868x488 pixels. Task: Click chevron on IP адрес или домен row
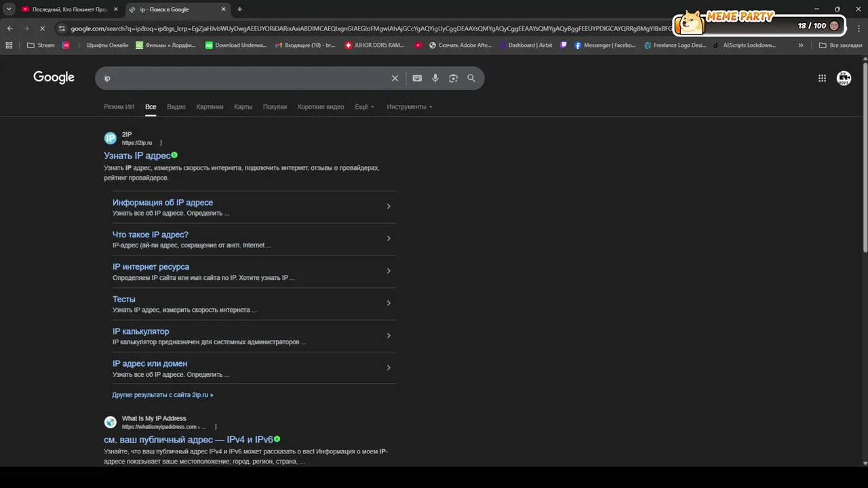click(388, 367)
